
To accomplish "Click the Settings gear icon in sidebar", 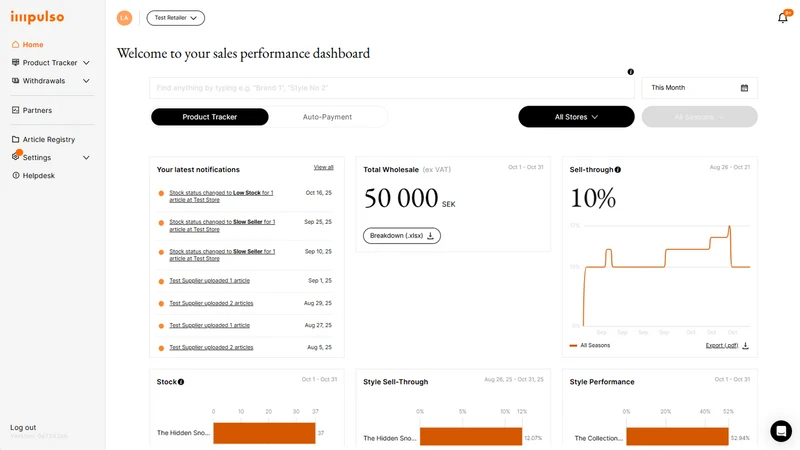I will 15,157.
